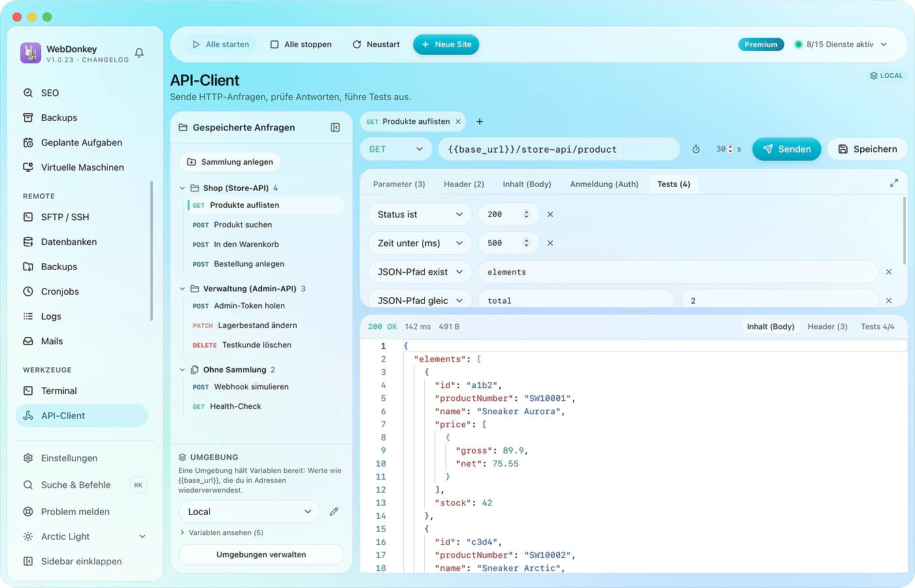Click the 'Neue Site' button

[446, 44]
